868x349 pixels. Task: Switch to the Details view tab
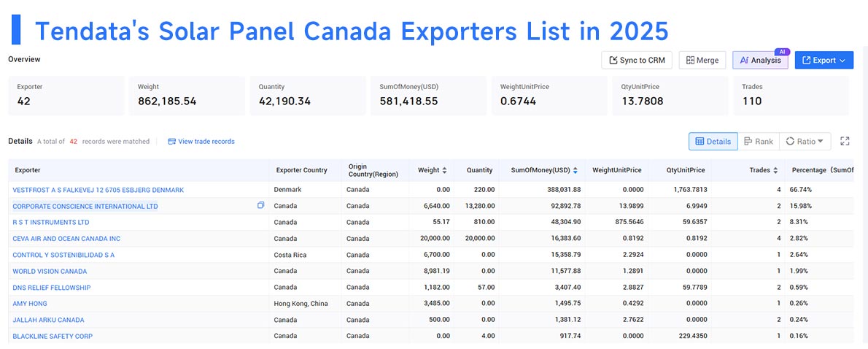(x=713, y=141)
